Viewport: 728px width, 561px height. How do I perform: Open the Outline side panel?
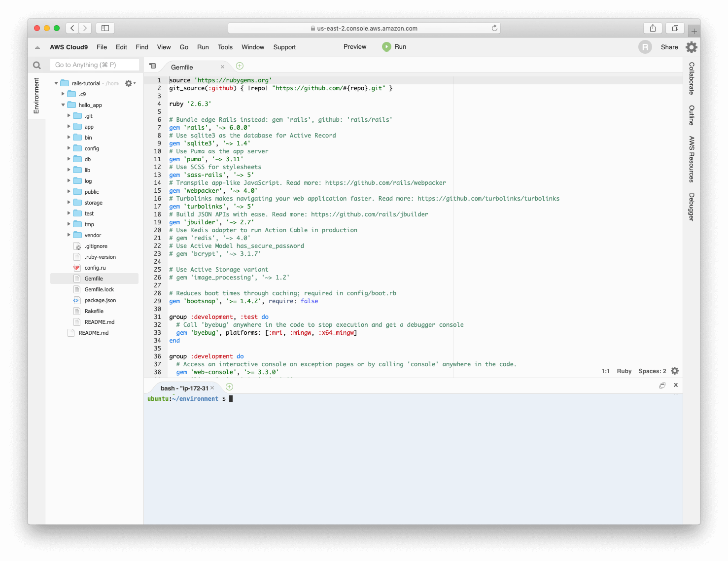[692, 115]
